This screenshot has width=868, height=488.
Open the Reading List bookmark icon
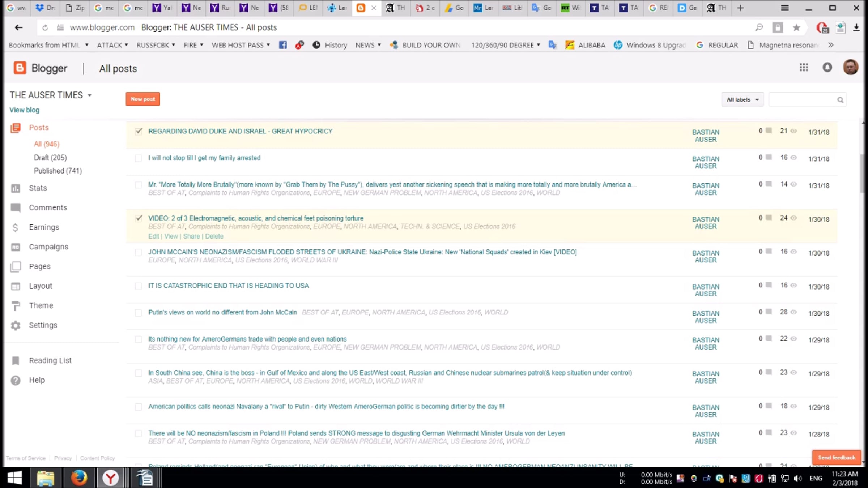16,361
